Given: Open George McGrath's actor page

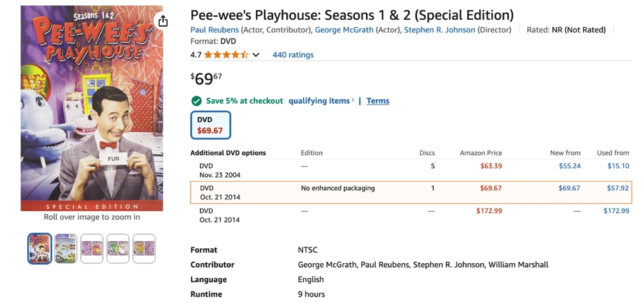Looking at the screenshot, I should tap(344, 30).
